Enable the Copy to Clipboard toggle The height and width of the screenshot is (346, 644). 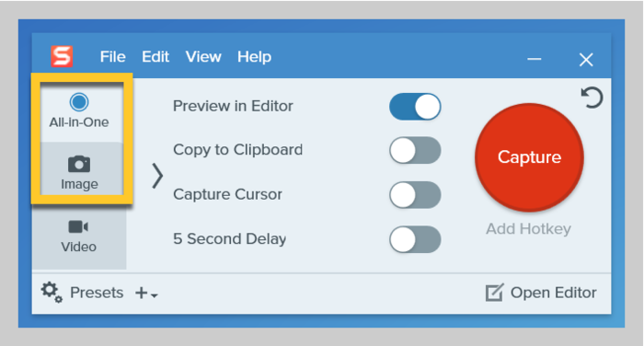[415, 150]
